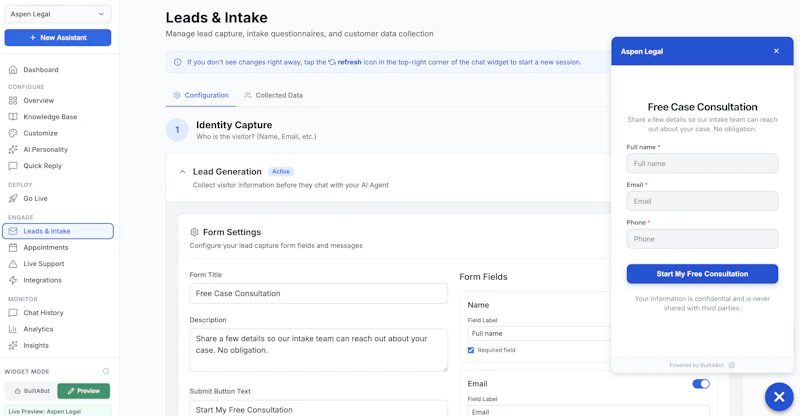Click the Live Support alert icon

point(13,264)
